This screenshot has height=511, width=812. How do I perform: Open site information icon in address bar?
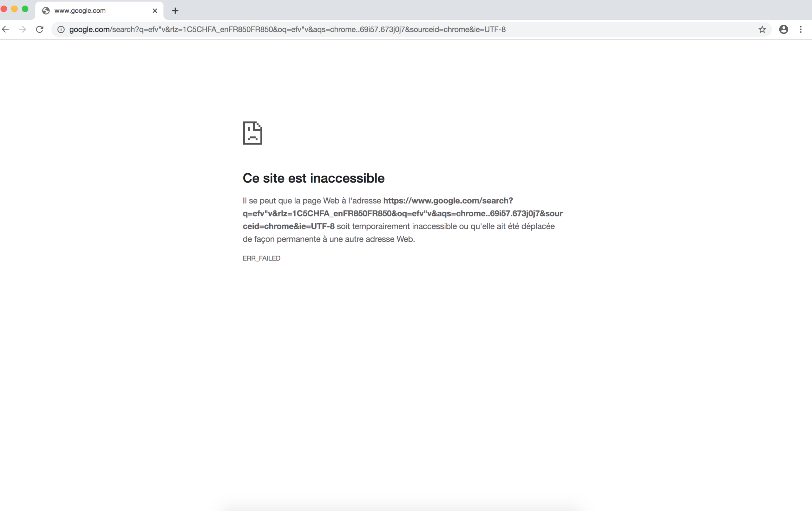coord(61,30)
